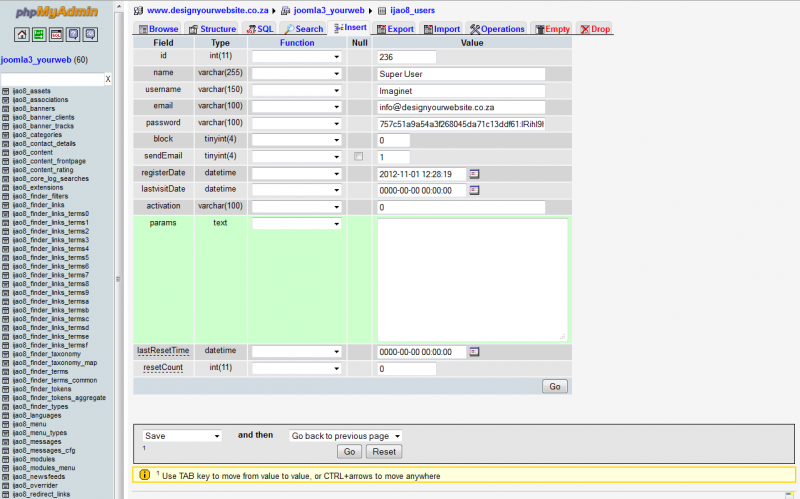800x499 pixels.
Task: Click the red Empty tab
Action: click(552, 29)
